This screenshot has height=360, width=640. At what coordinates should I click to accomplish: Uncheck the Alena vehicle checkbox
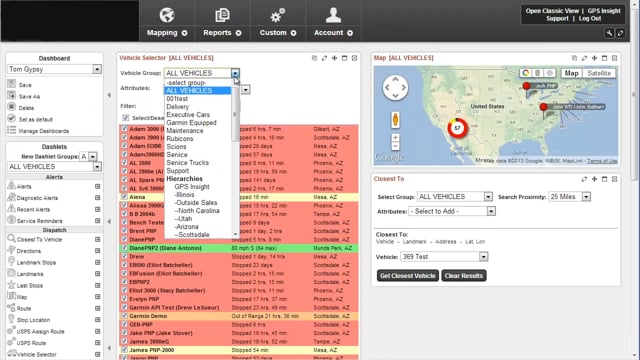coord(124,196)
